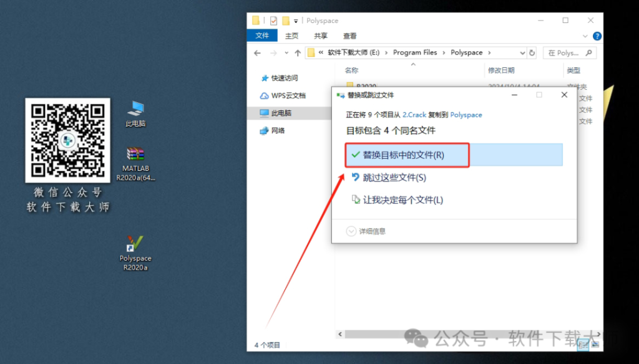Switch to the 查看 ribbon tab

coord(349,36)
